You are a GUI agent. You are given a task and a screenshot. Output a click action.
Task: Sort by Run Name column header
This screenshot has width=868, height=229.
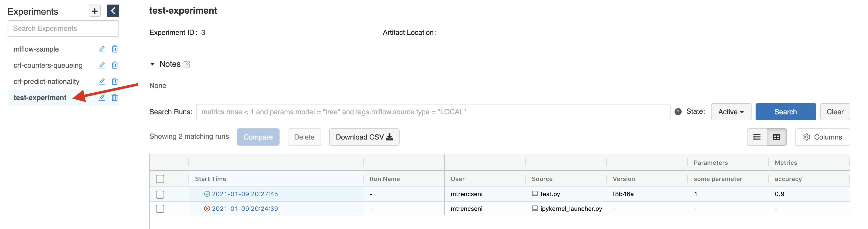tap(385, 179)
